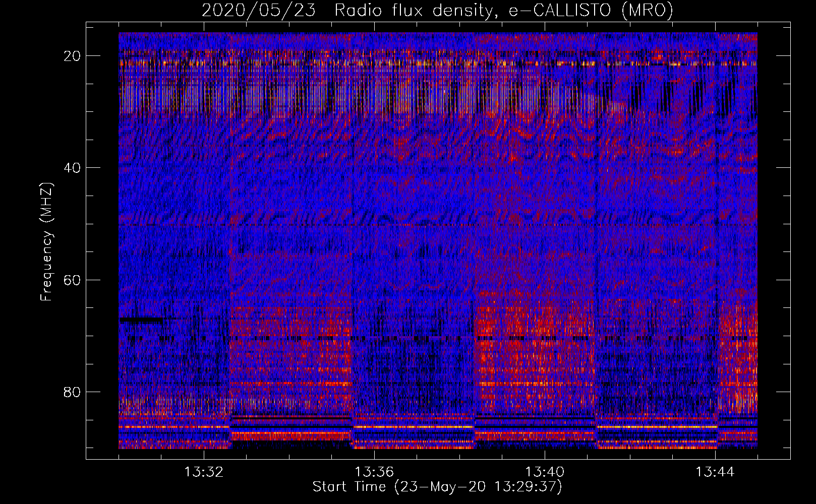Click the '13:44' time tick label

click(715, 472)
